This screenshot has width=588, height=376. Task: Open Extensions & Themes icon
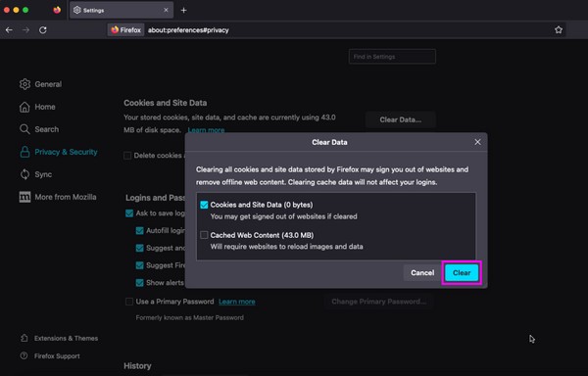pyautogui.click(x=24, y=338)
